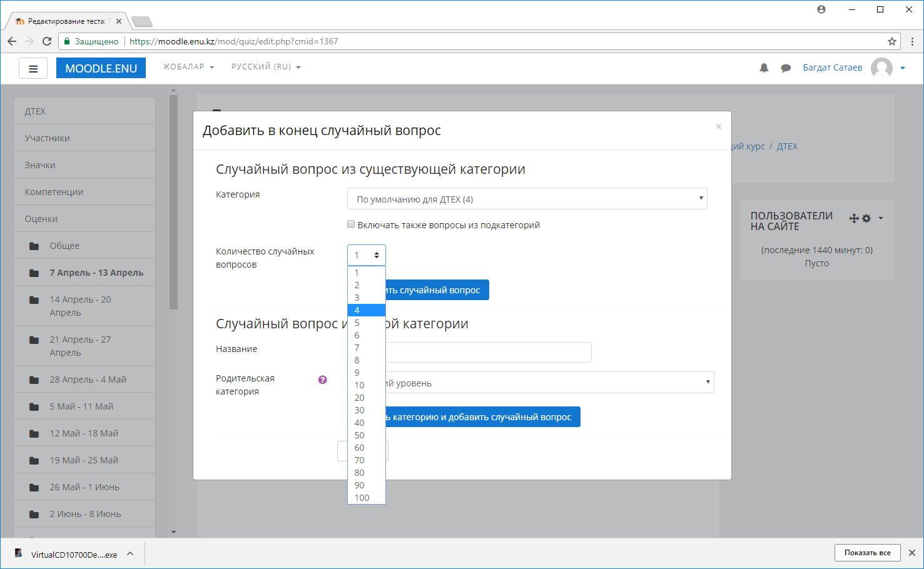The image size is (924, 569).
Task: Open the Багдат Сатаев profile link
Action: coord(833,68)
